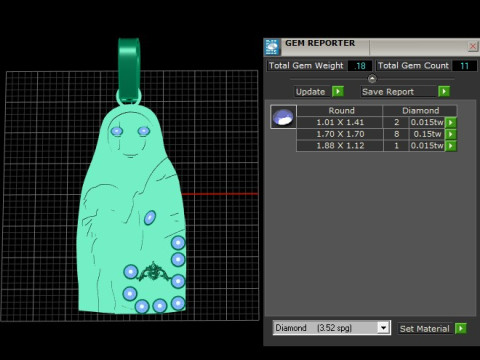Click the Set Material label

(x=424, y=329)
